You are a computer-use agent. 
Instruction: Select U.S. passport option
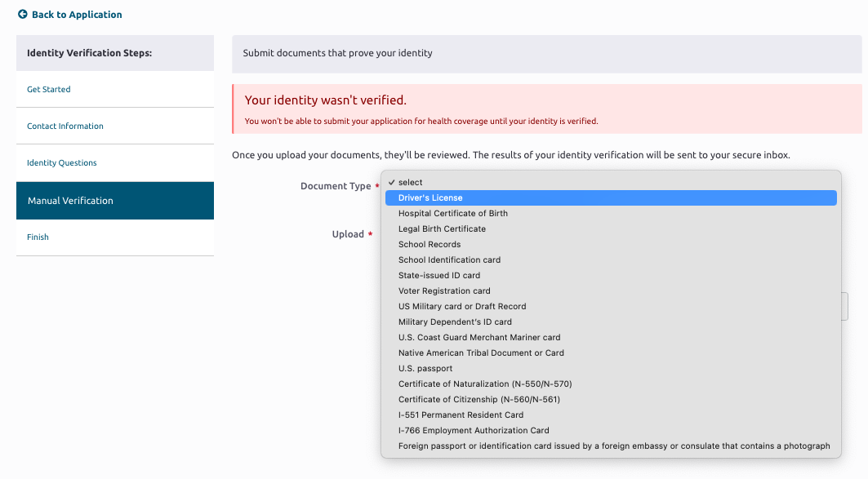pos(611,368)
